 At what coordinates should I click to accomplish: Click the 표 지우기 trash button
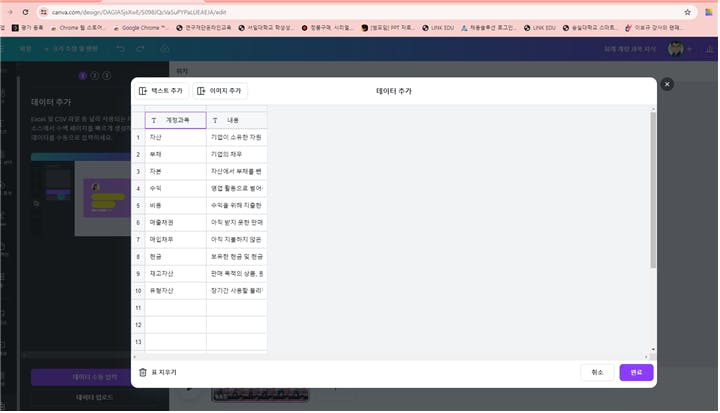point(158,373)
